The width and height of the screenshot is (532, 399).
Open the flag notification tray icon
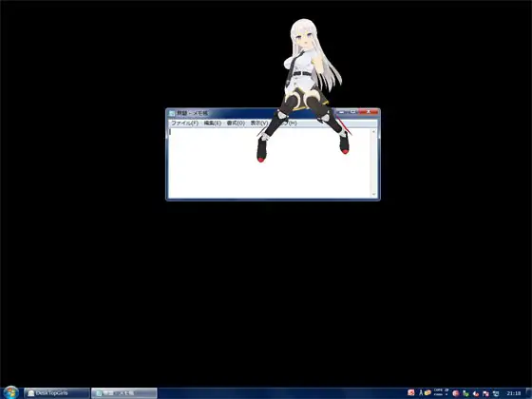[485, 393]
